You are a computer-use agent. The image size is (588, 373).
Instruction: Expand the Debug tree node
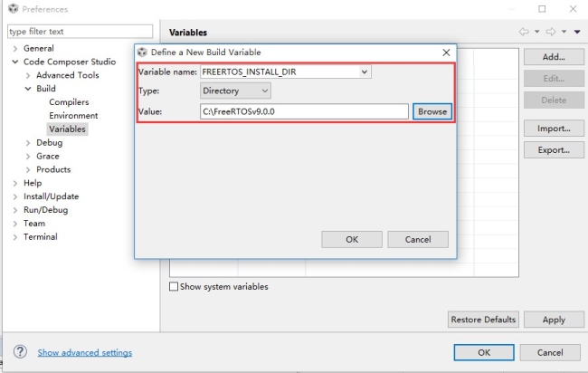[x=28, y=143]
